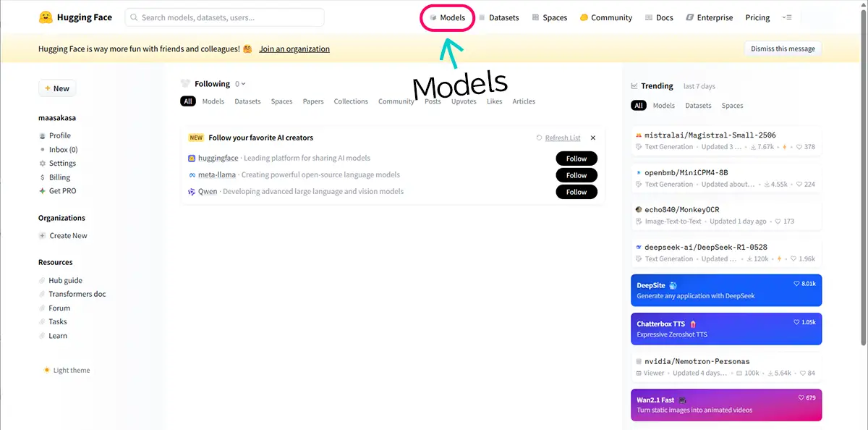Open Community in top navigation
Screen dimensions: 868x430
(606, 17)
